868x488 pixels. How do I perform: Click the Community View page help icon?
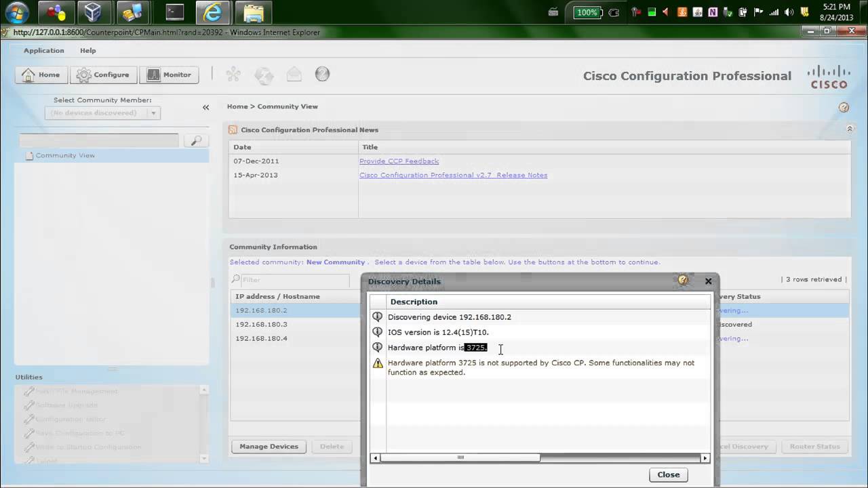pyautogui.click(x=844, y=107)
